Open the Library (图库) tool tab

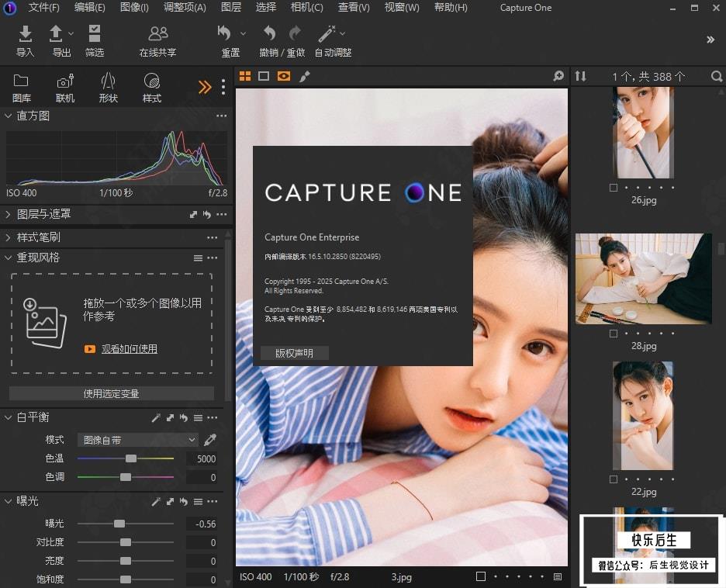click(x=21, y=88)
